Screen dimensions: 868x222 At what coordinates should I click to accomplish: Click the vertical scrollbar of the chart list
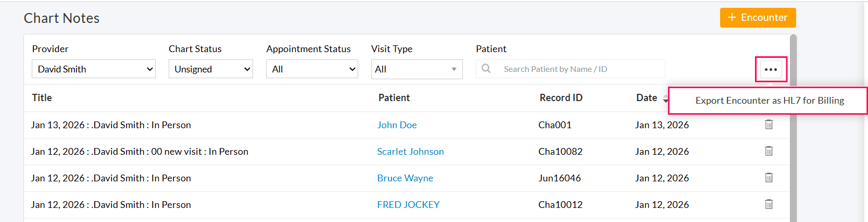pos(793,130)
